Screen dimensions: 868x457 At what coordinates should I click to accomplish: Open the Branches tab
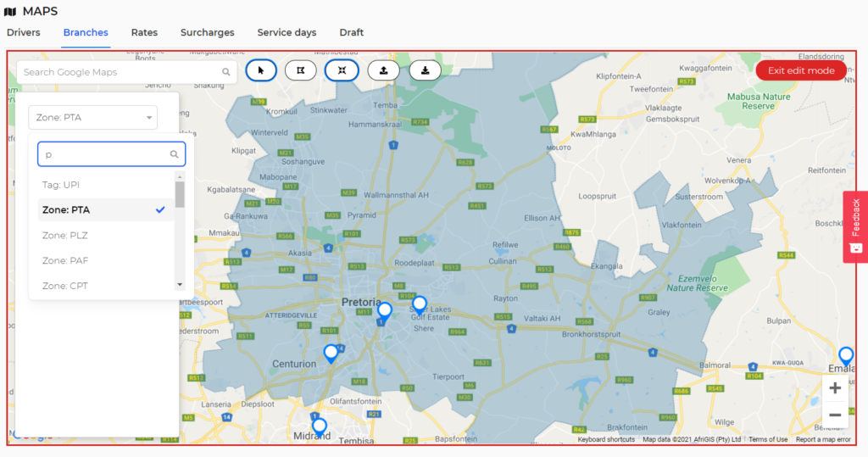tap(86, 33)
